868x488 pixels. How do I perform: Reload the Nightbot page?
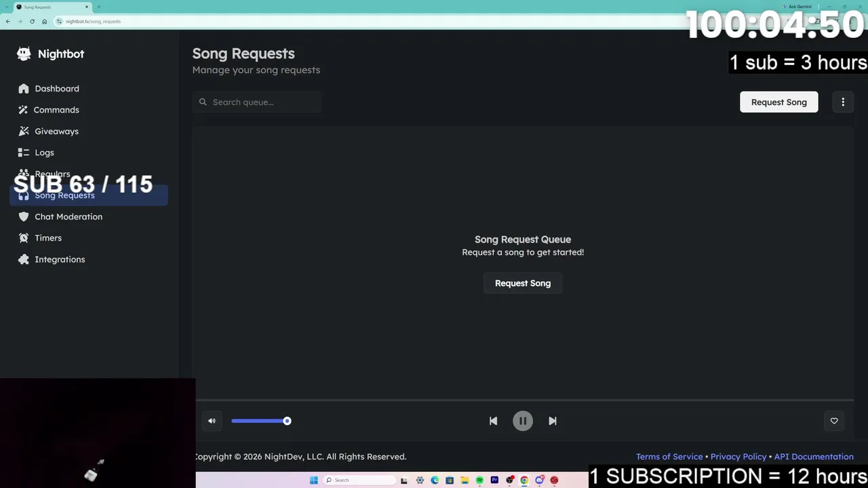coord(32,21)
